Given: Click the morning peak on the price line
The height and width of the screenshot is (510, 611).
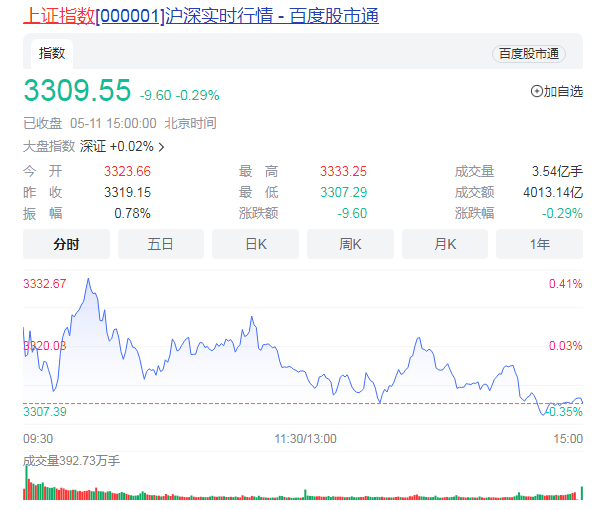Looking at the screenshot, I should point(88,279).
